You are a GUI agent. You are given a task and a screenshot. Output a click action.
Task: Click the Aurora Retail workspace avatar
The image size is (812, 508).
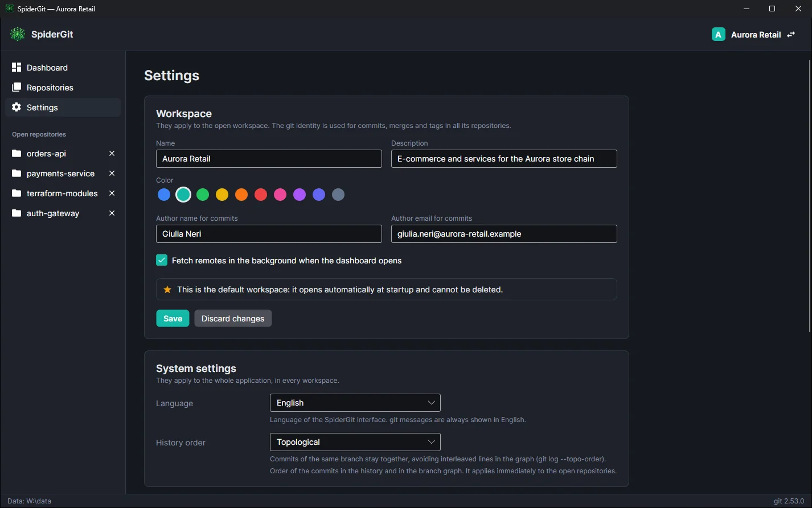(719, 35)
